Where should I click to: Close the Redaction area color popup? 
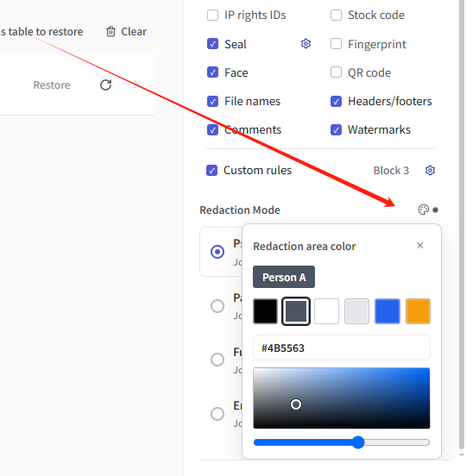[x=420, y=245]
